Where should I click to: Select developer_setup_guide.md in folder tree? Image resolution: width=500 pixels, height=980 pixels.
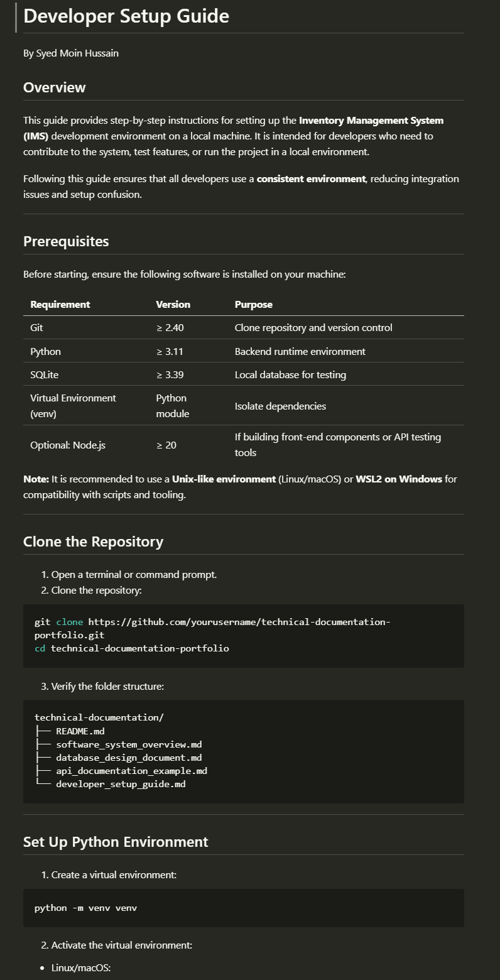tap(121, 784)
